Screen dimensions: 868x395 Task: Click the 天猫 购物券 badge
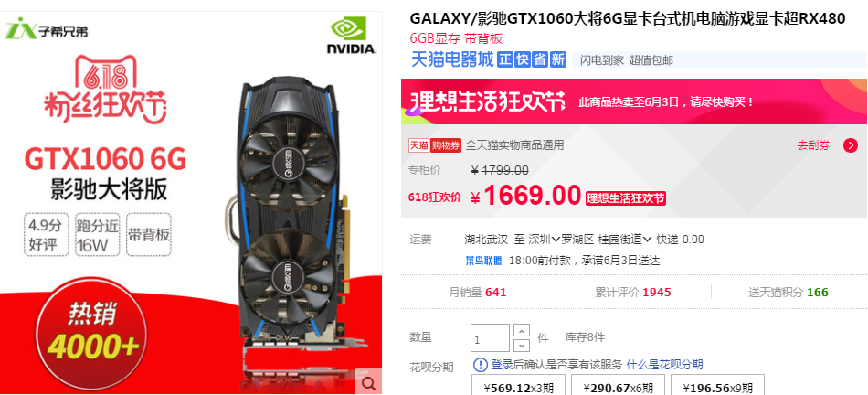[x=435, y=145]
